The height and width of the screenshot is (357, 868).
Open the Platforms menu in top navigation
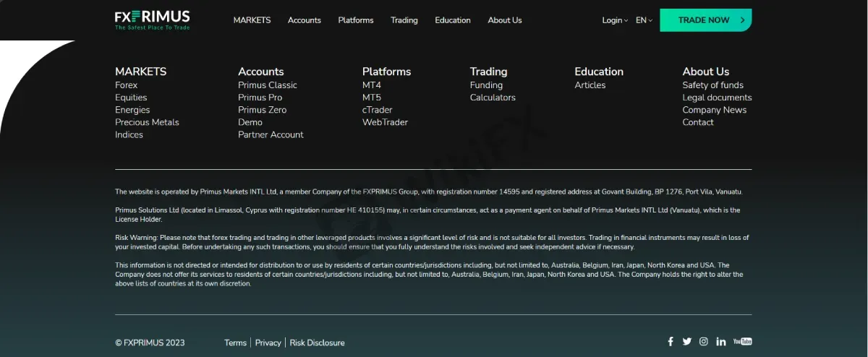356,20
